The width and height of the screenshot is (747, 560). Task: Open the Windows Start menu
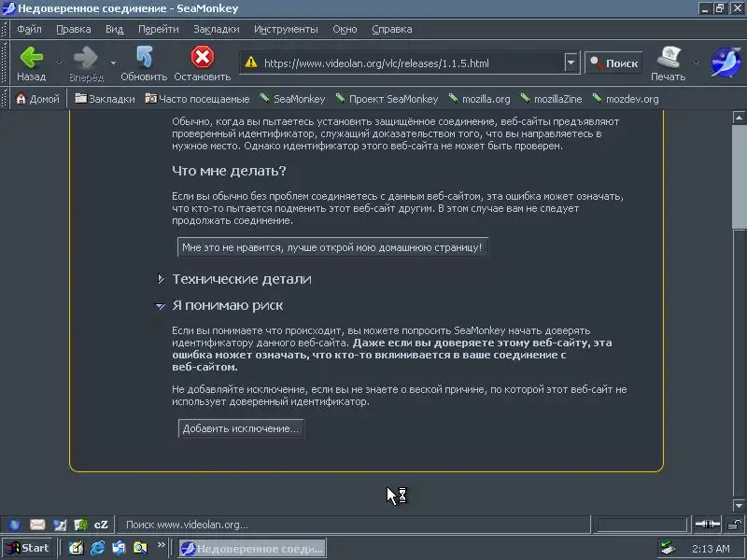point(28,548)
